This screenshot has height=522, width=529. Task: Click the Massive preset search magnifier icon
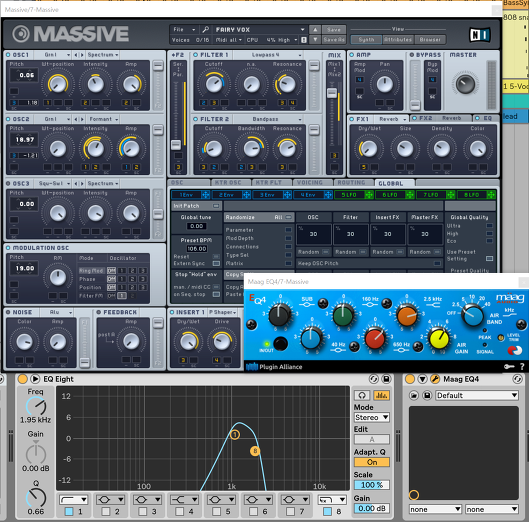[205, 30]
